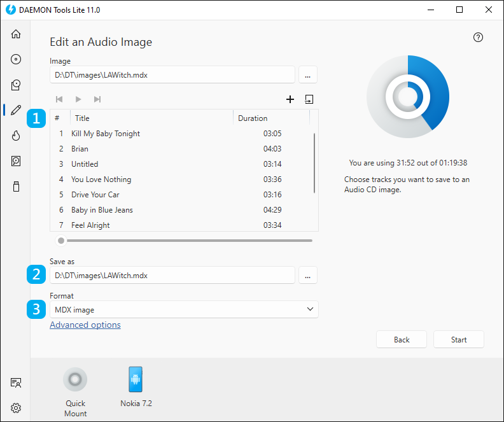Play the selected audio track
504x422 pixels.
[x=78, y=99]
